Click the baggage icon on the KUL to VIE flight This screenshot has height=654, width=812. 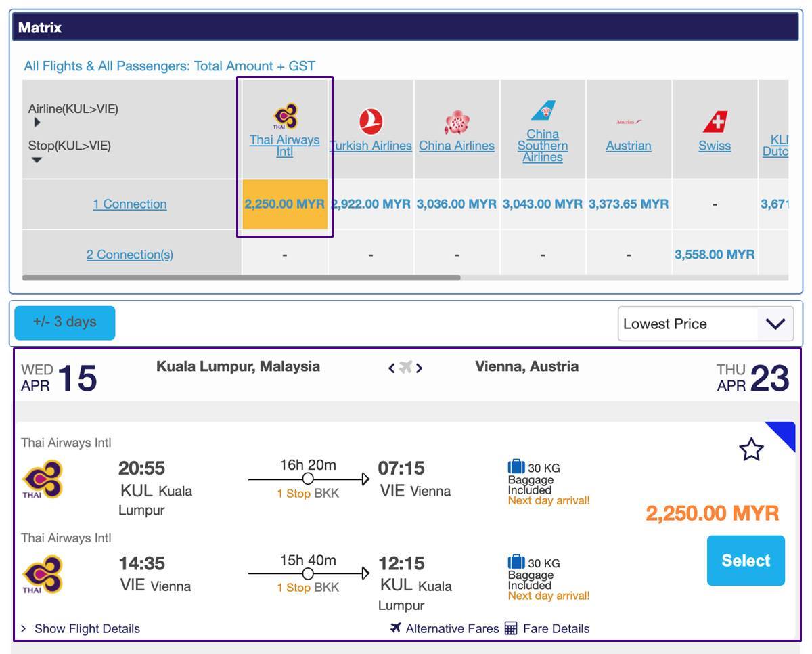click(x=516, y=467)
